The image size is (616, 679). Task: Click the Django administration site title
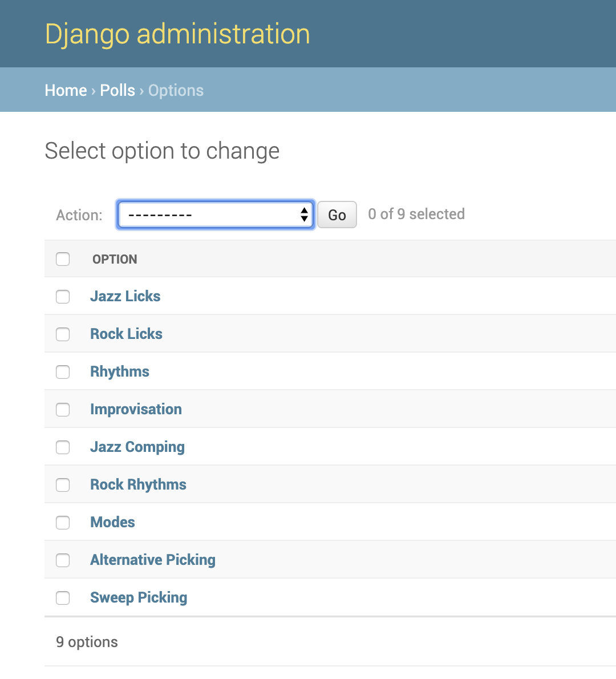pos(177,34)
